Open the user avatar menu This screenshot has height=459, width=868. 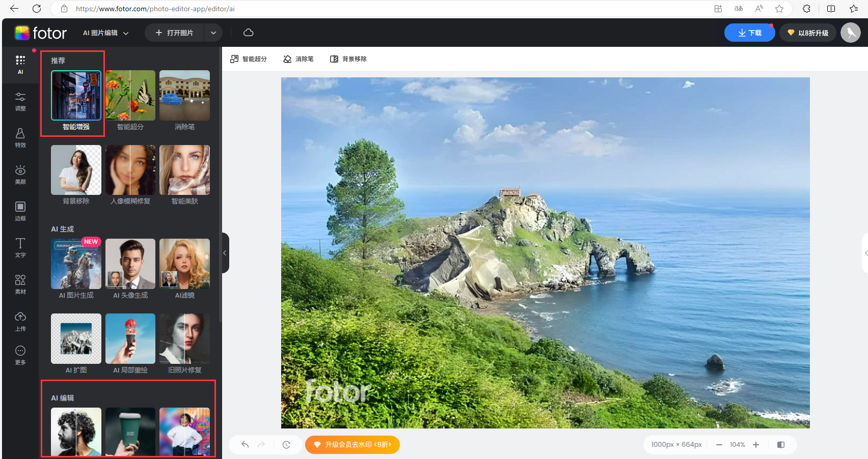click(x=851, y=33)
